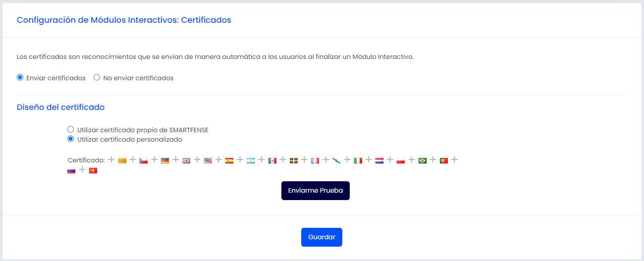The width and height of the screenshot is (644, 261).
Task: Choose the United Kingdom flag icon
Action: tap(186, 160)
